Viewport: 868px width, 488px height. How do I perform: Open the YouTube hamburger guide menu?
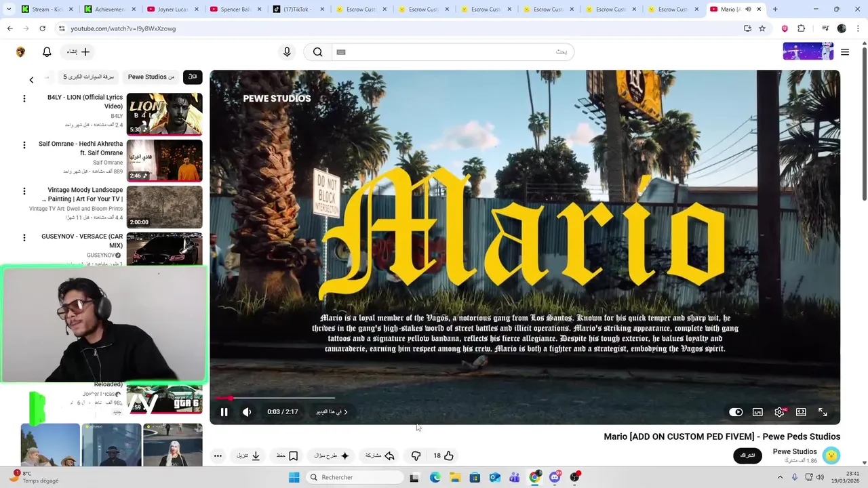point(845,52)
